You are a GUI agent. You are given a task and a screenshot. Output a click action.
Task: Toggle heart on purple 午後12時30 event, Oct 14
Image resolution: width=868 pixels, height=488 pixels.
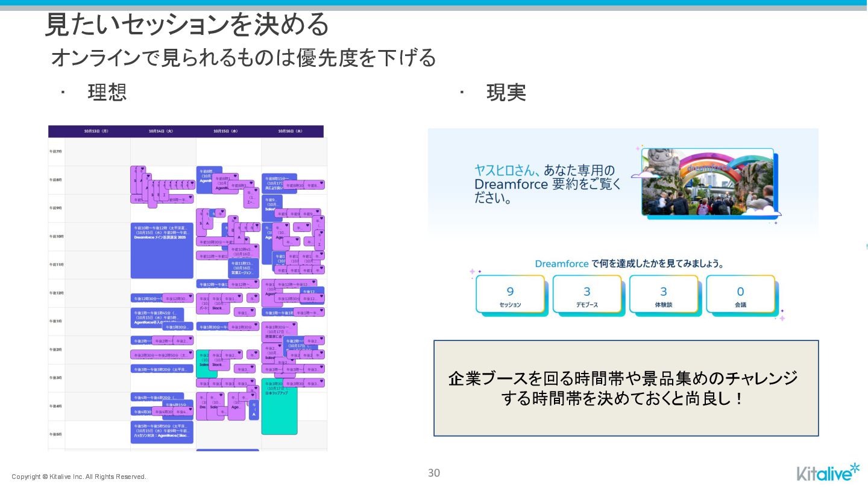[x=190, y=297]
